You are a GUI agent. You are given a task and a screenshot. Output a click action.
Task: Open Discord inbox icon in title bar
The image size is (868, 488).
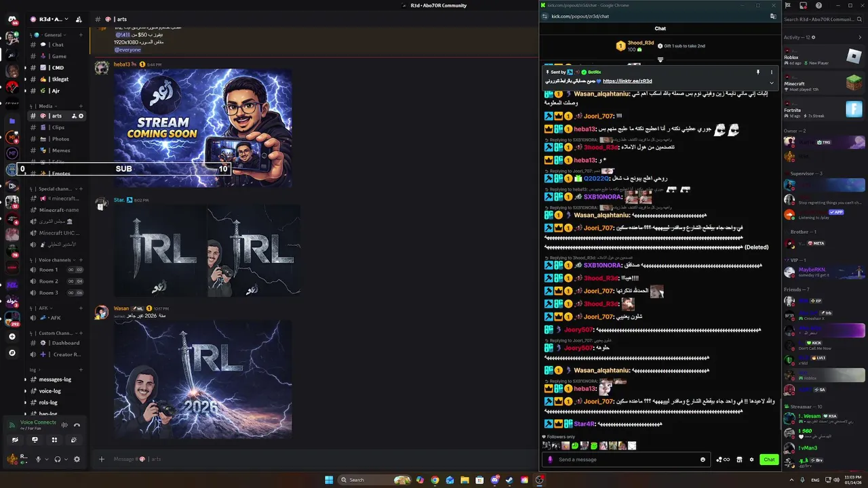803,5
